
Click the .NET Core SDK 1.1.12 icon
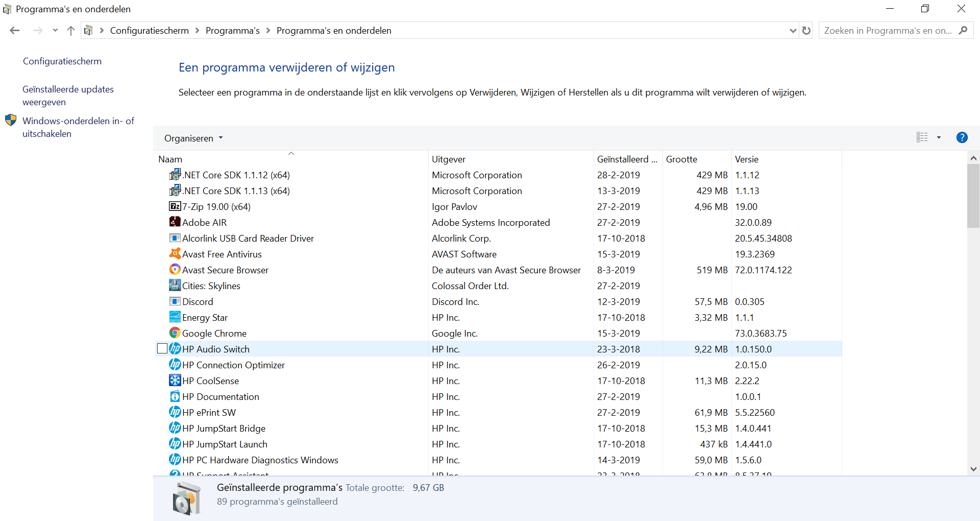175,175
